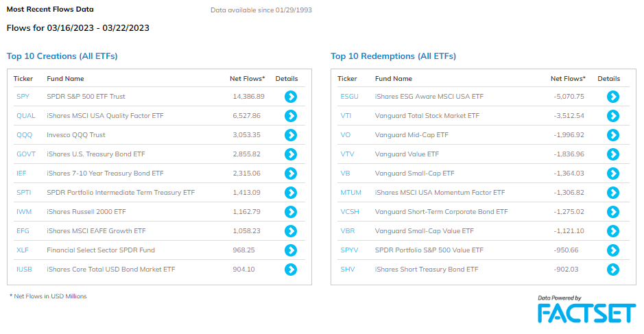This screenshot has height=334, width=644.
Task: Click Vanguard Total Stock Market ETF name
Action: tap(427, 116)
